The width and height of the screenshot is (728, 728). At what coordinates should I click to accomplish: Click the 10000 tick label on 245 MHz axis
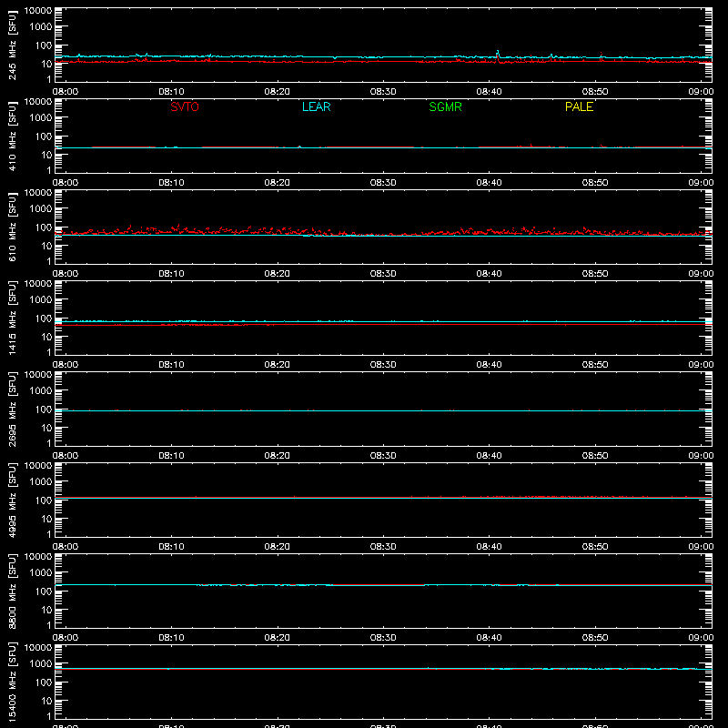38,10
